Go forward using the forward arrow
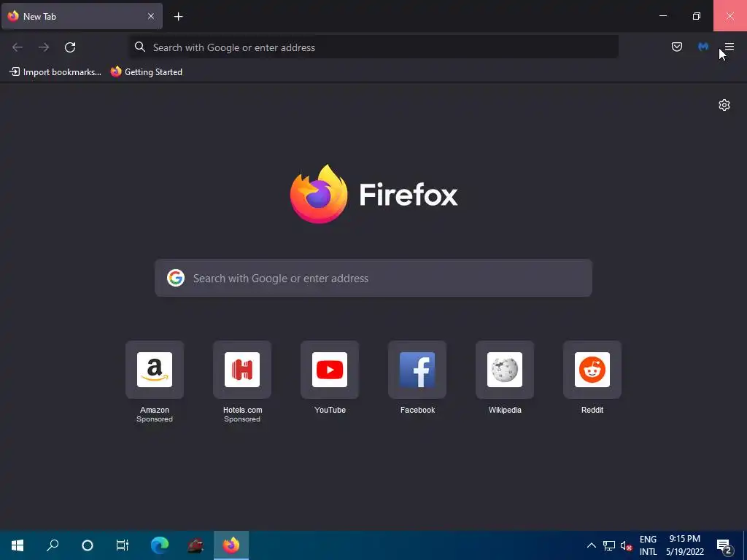747x560 pixels. pyautogui.click(x=44, y=47)
